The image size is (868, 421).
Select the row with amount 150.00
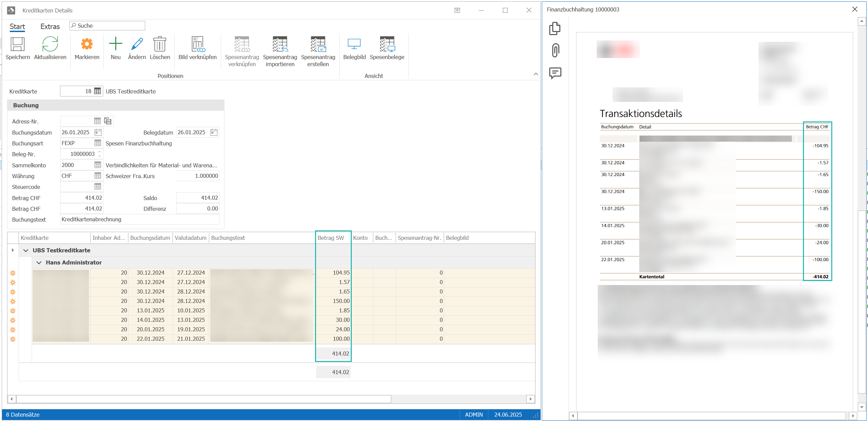(284, 301)
